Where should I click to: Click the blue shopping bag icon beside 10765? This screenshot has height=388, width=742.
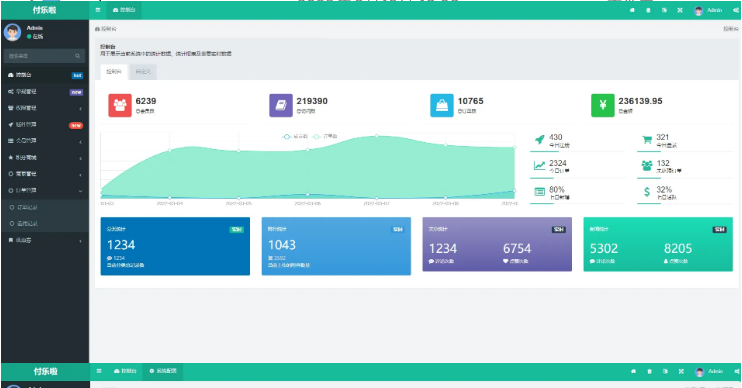click(442, 105)
